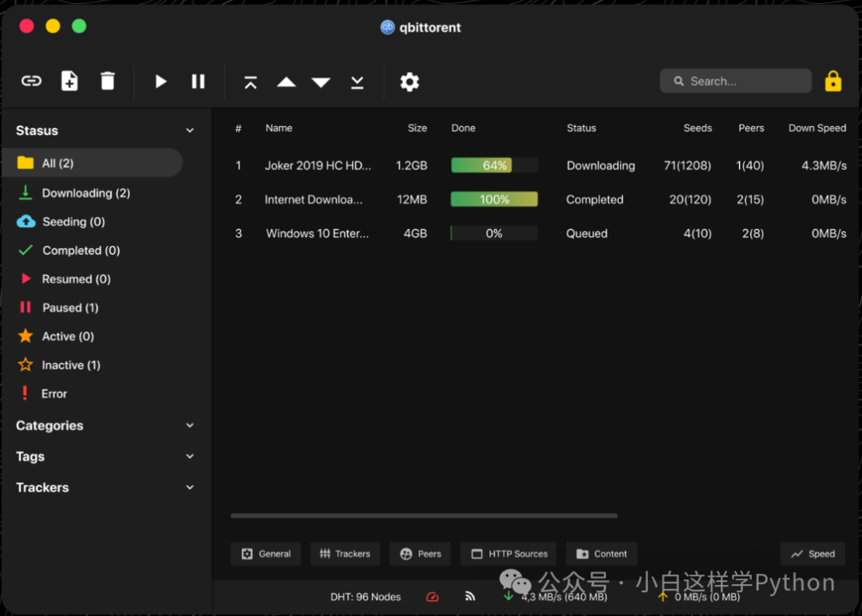The height and width of the screenshot is (616, 862).
Task: Open settings with the gear icon
Action: [x=409, y=82]
